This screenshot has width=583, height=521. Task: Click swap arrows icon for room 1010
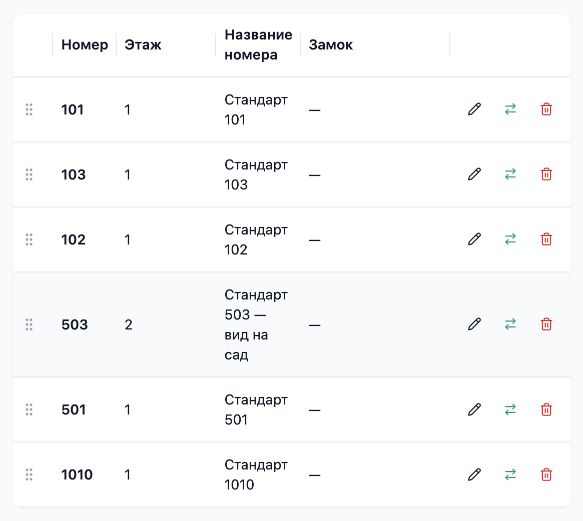[x=510, y=474]
